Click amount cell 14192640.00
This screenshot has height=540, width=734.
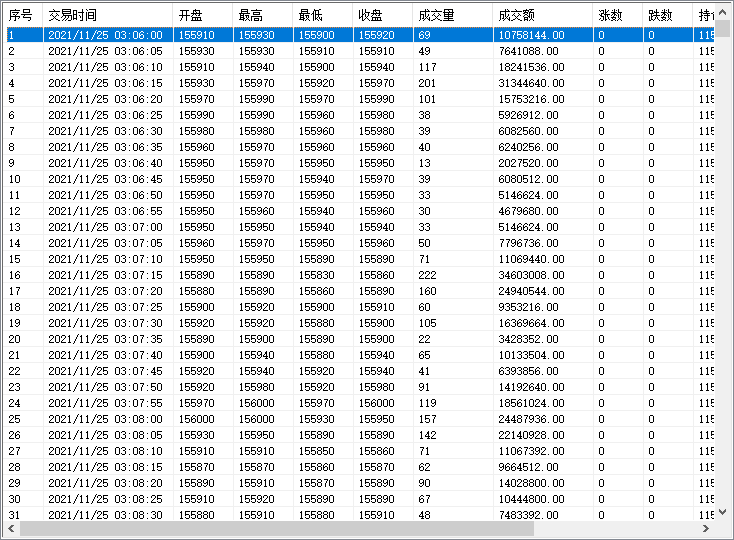pyautogui.click(x=531, y=387)
